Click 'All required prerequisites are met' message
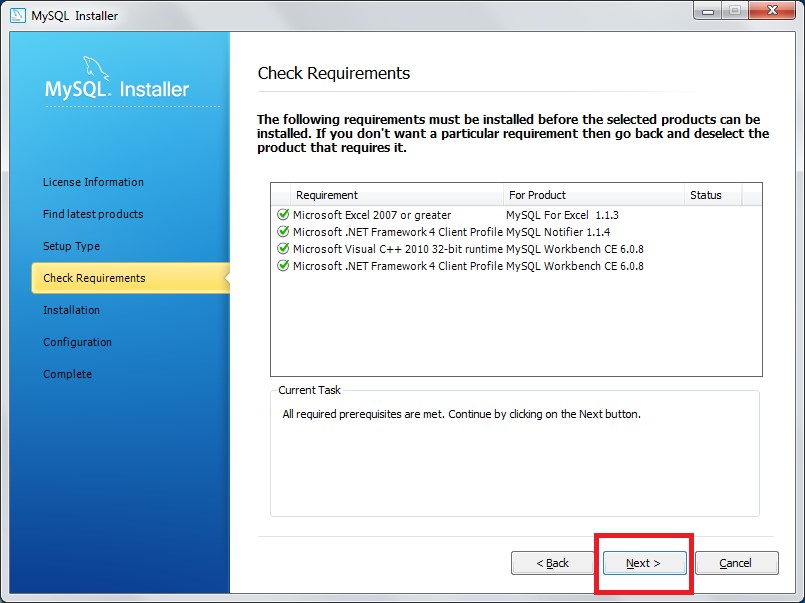The width and height of the screenshot is (805, 603). 462,414
